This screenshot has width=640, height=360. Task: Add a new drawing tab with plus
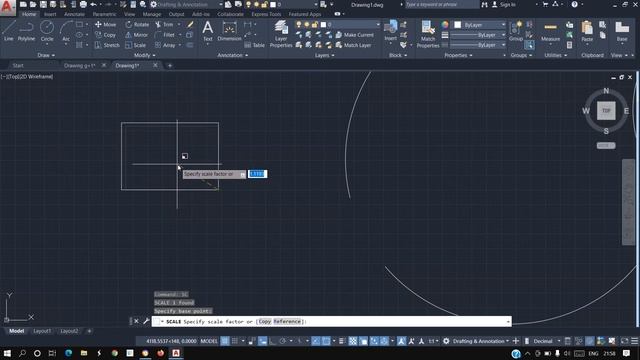(170, 65)
